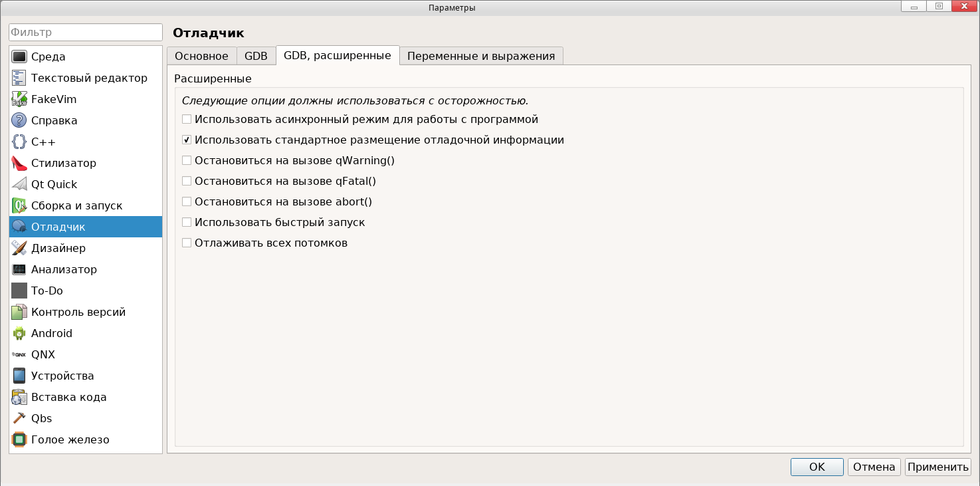This screenshot has height=486, width=980.
Task: Focus the Фильтр search field
Action: 86,33
